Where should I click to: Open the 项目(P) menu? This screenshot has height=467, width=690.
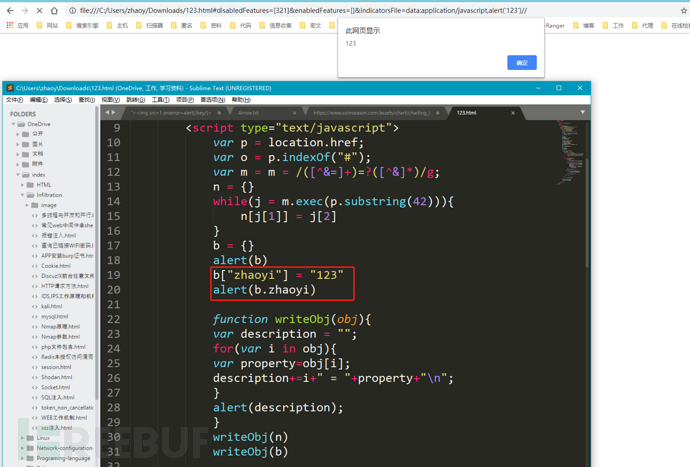[185, 100]
